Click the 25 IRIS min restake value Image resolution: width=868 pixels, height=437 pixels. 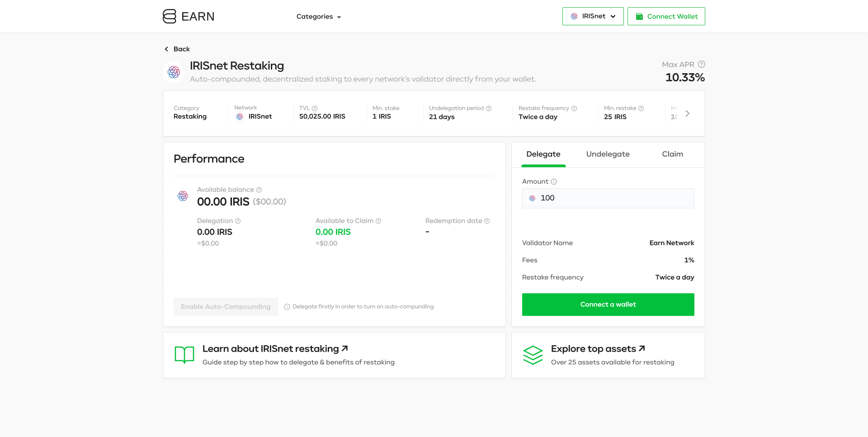pyautogui.click(x=615, y=117)
